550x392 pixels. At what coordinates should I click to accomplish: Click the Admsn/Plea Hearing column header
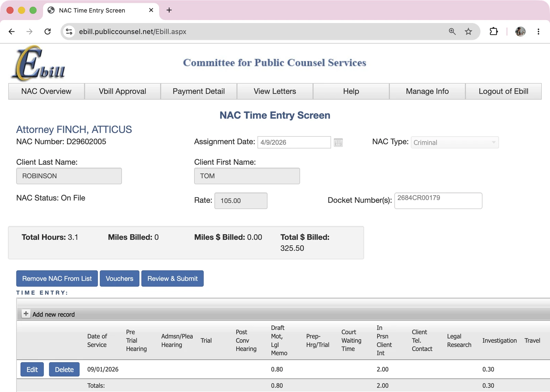(x=177, y=340)
